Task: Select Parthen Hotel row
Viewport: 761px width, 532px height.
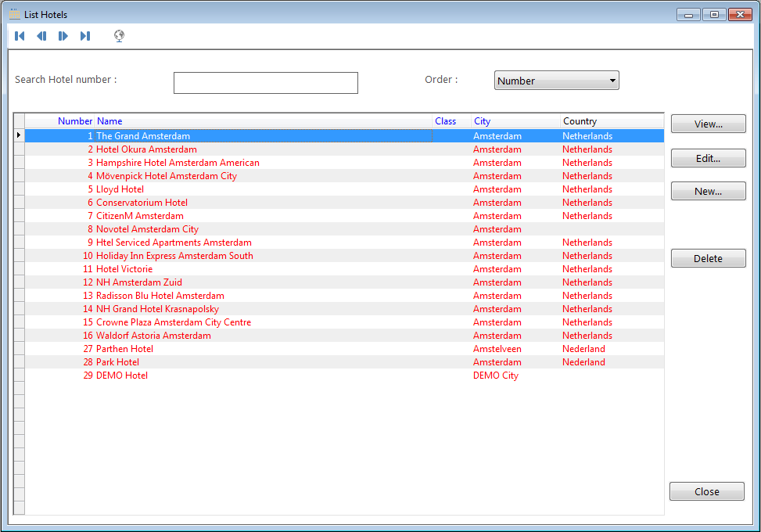Action: pyautogui.click(x=344, y=348)
